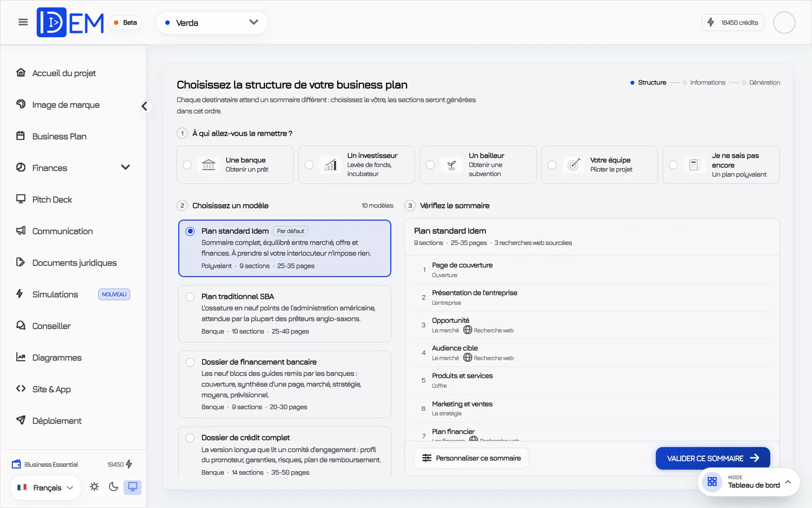The height and width of the screenshot is (508, 812).
Task: Click the Informations step indicator
Action: tap(704, 82)
